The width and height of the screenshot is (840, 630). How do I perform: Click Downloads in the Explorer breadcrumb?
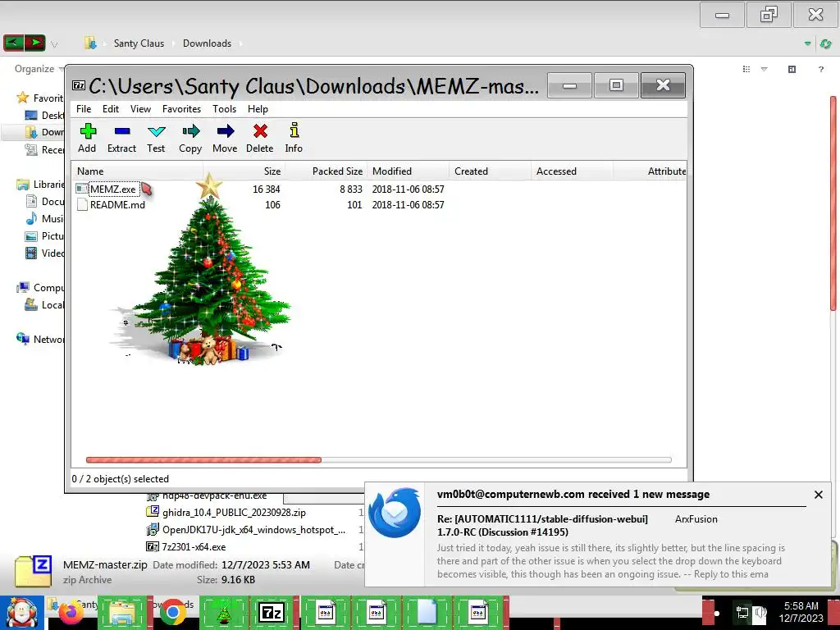(207, 43)
